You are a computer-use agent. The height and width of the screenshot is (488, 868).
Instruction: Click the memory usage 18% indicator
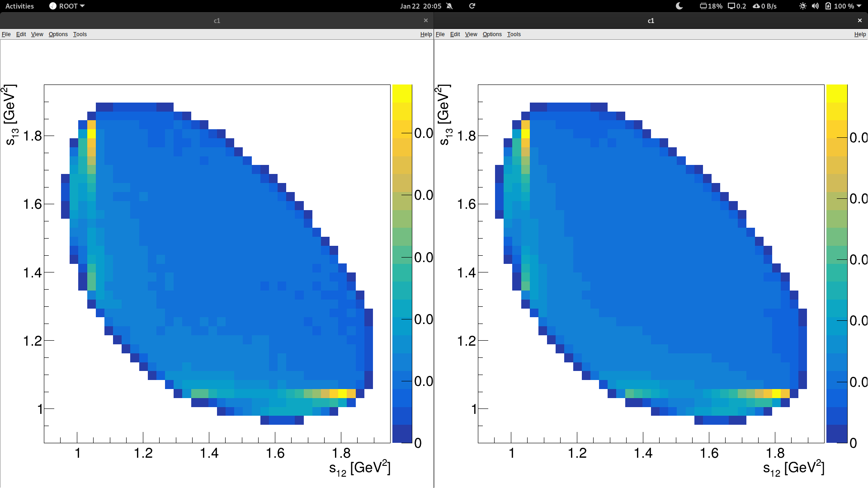(x=711, y=6)
